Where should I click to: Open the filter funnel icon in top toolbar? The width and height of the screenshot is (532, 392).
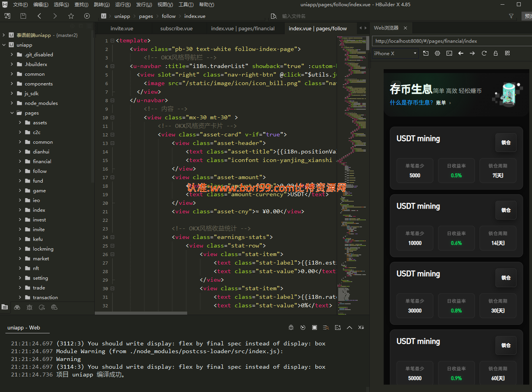(x=511, y=16)
